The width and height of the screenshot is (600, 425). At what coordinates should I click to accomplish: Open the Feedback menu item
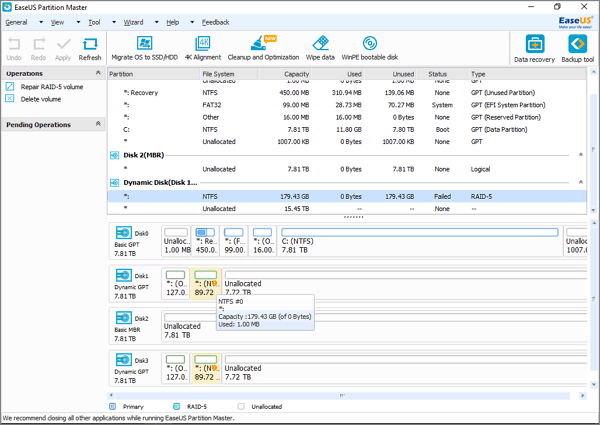pos(215,22)
